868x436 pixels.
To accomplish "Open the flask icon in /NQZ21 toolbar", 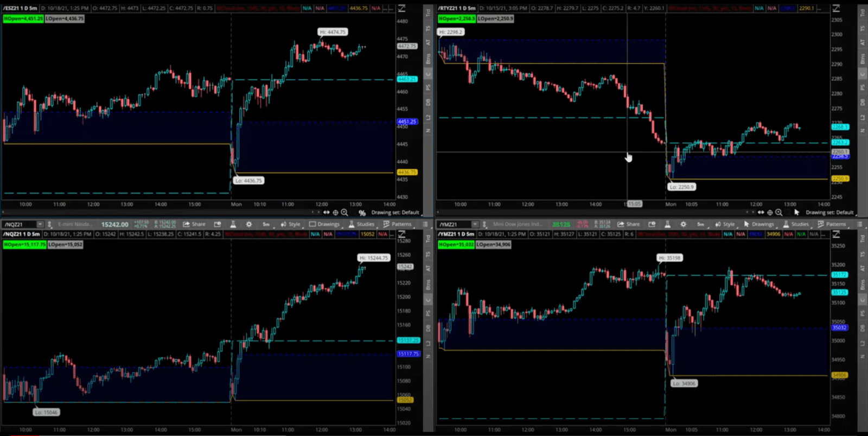I will pos(233,224).
